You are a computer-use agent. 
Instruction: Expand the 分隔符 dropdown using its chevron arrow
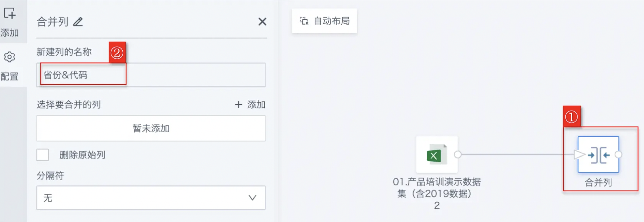tap(252, 198)
